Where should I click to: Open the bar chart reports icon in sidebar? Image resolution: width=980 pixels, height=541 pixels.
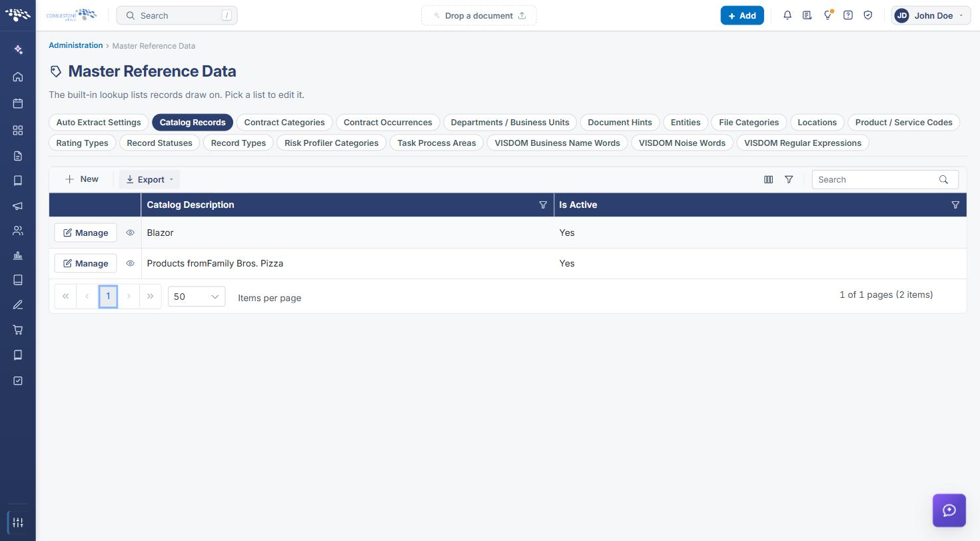(x=18, y=255)
